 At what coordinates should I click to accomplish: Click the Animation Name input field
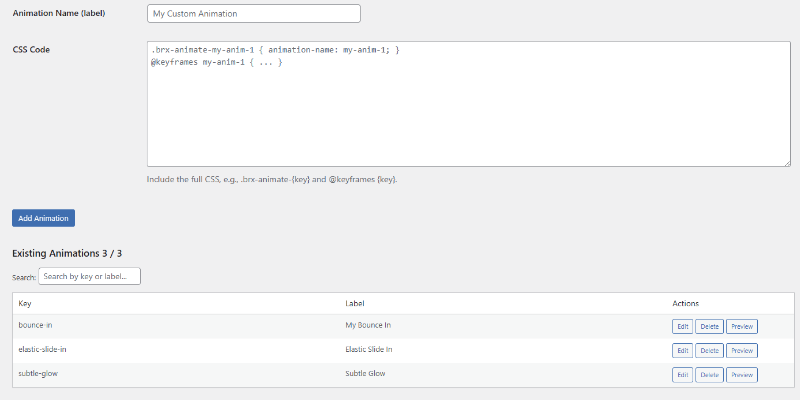click(252, 14)
